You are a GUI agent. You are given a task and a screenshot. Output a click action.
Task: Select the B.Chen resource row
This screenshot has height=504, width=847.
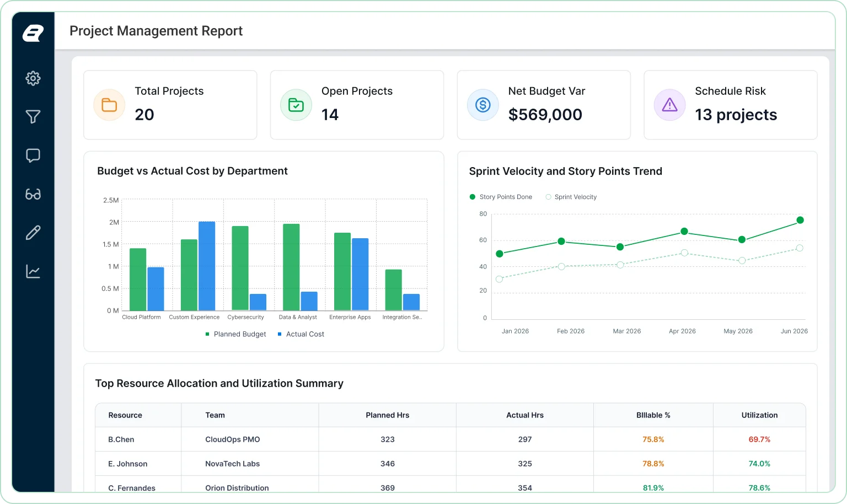coord(451,439)
